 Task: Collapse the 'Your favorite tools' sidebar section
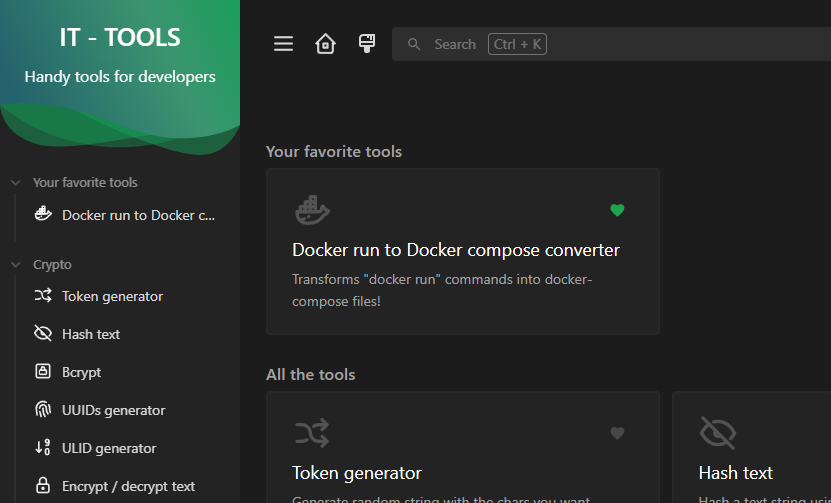tap(16, 183)
